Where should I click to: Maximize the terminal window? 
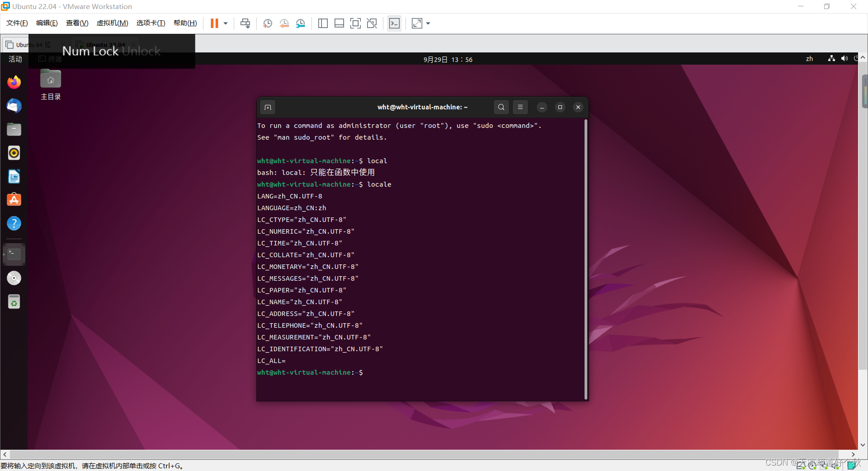click(x=560, y=107)
